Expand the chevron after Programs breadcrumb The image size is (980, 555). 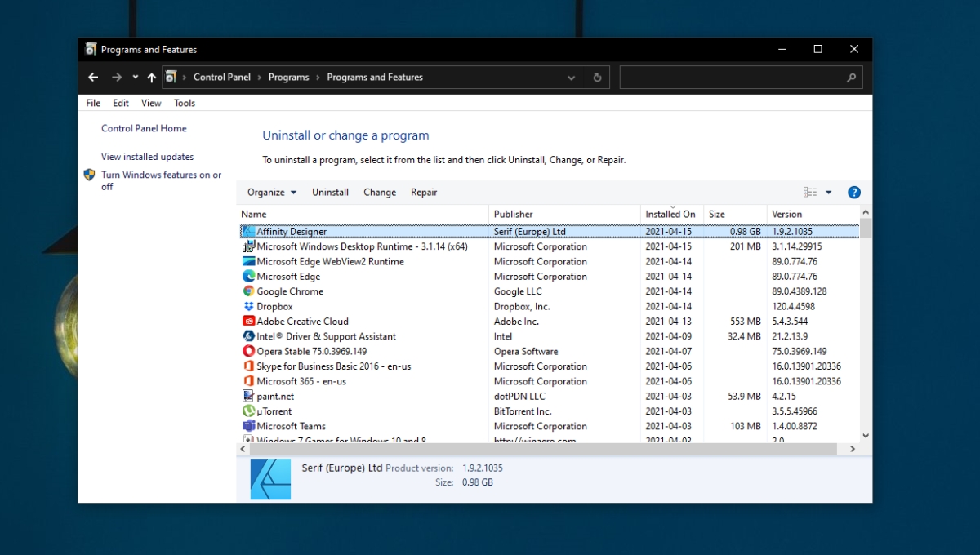click(x=318, y=78)
